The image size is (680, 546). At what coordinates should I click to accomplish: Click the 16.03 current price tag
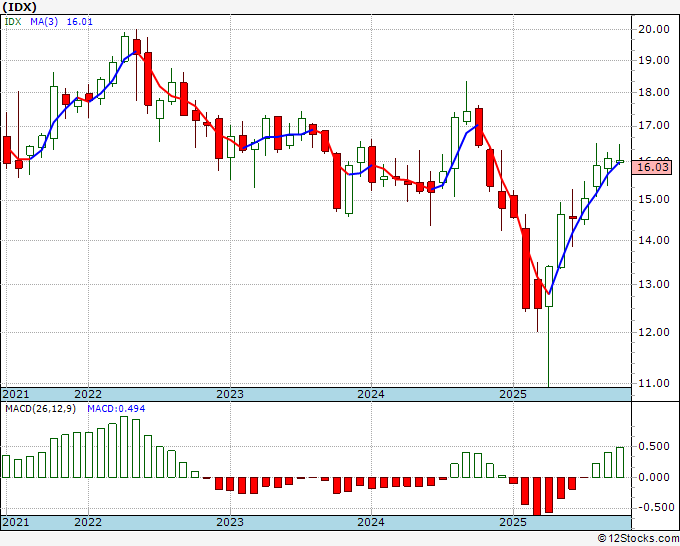click(654, 167)
